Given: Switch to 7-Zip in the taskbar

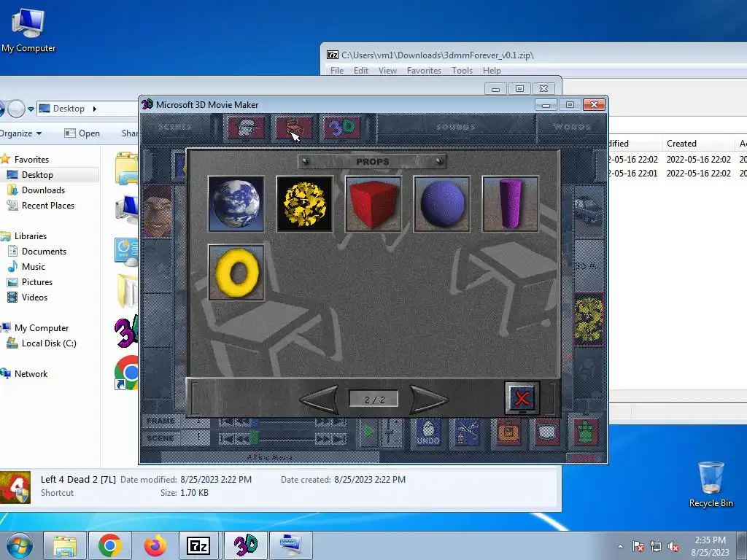Looking at the screenshot, I should (x=198, y=545).
